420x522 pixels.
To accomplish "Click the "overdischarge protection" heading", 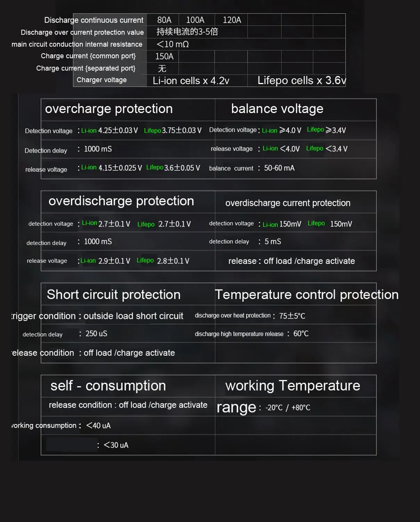I will (x=121, y=201).
